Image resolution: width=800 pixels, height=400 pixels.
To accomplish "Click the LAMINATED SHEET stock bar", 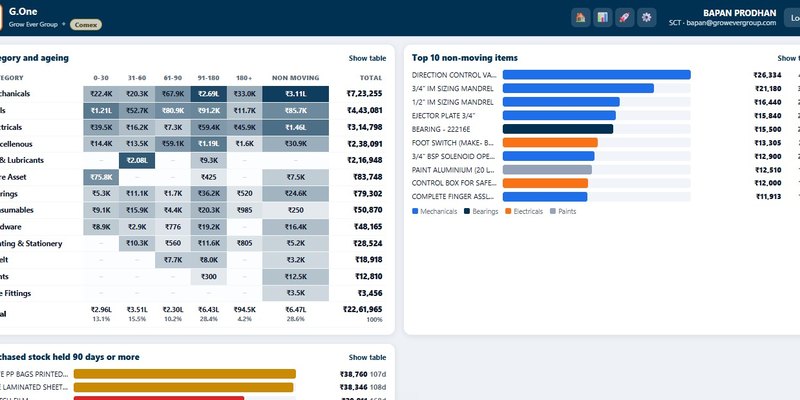I will coord(184,387).
